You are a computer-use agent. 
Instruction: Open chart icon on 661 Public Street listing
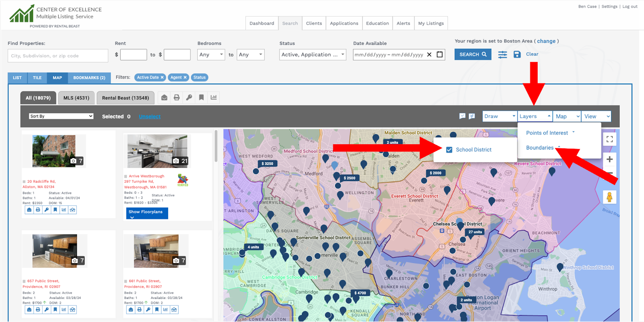[x=165, y=310]
